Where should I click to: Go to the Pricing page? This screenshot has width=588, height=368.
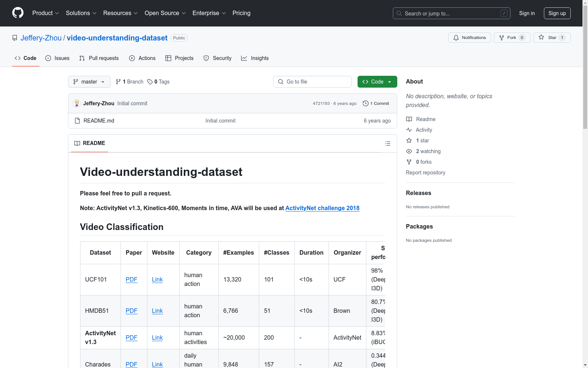241,13
